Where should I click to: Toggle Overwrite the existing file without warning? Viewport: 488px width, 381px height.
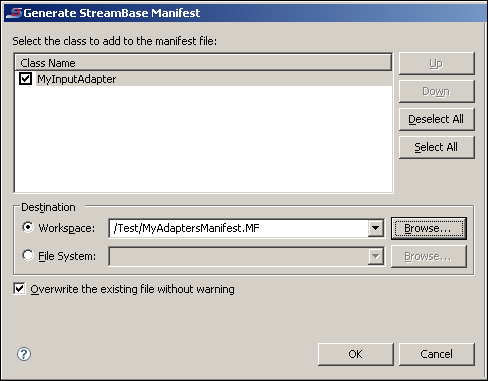pos(19,288)
